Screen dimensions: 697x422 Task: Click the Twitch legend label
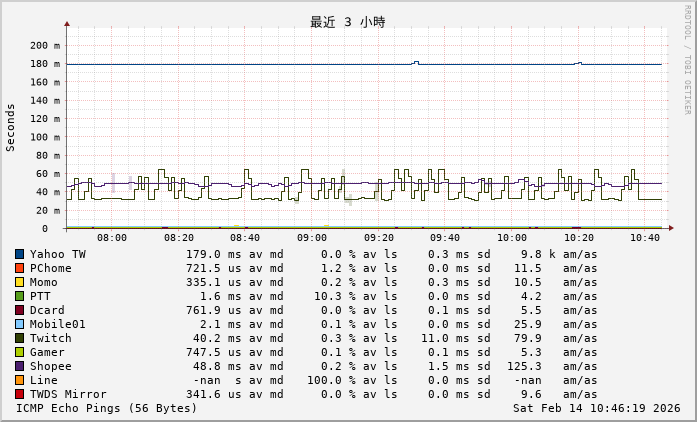point(50,338)
